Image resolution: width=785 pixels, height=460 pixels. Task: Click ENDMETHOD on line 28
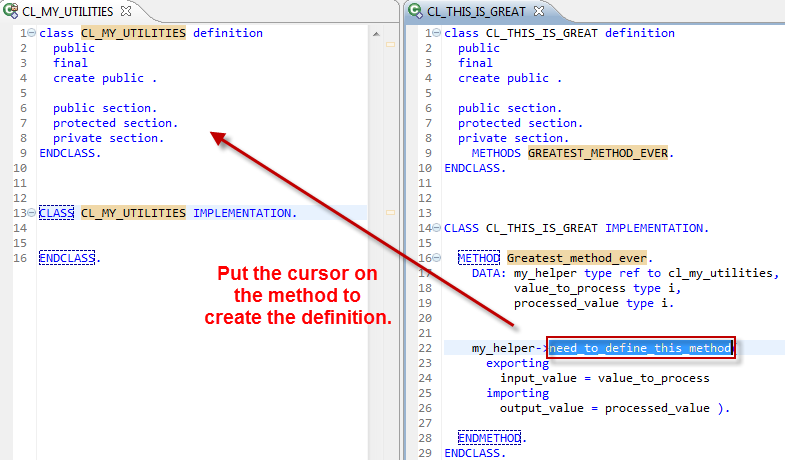tap(489, 438)
